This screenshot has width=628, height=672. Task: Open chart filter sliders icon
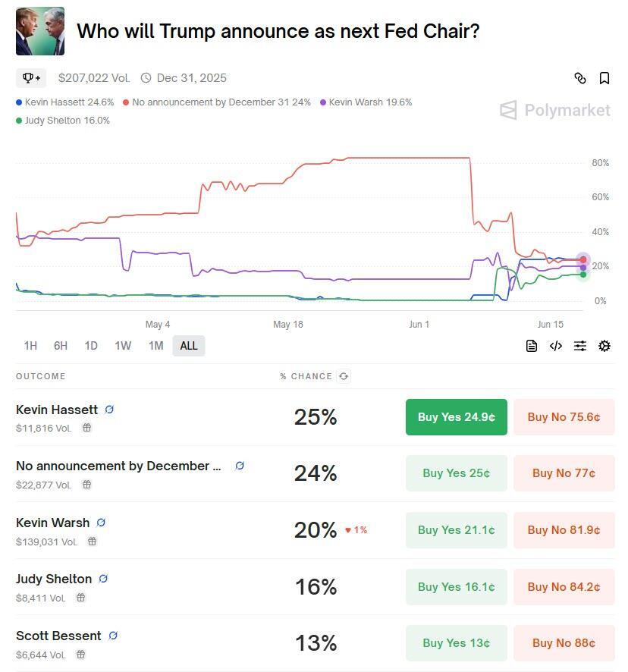580,346
